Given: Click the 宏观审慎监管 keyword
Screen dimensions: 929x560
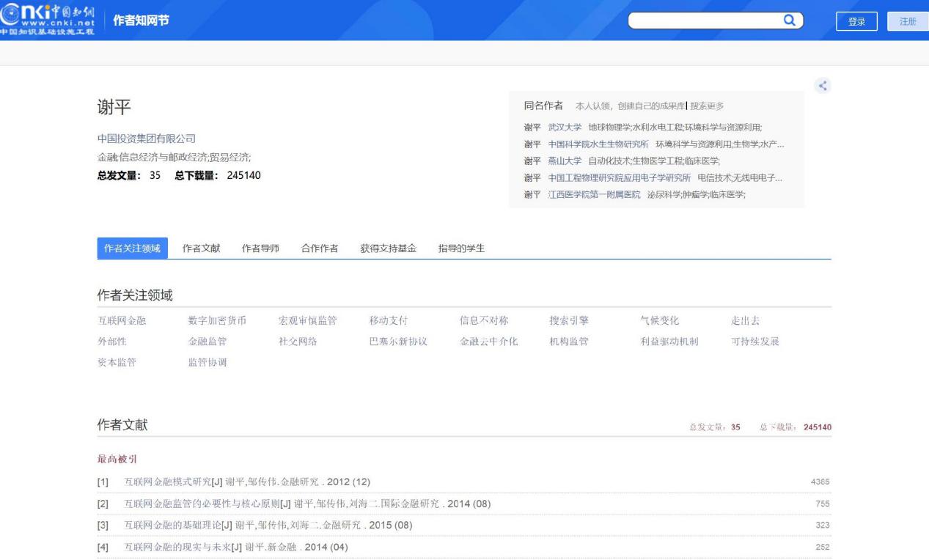Looking at the screenshot, I should coord(308,320).
